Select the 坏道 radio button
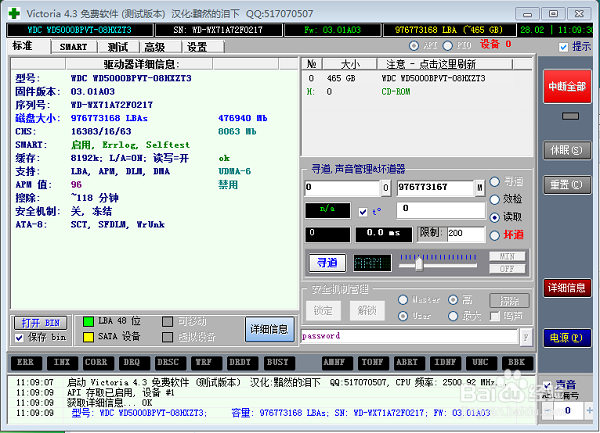Screen dimensions: 600x433 (x=494, y=234)
